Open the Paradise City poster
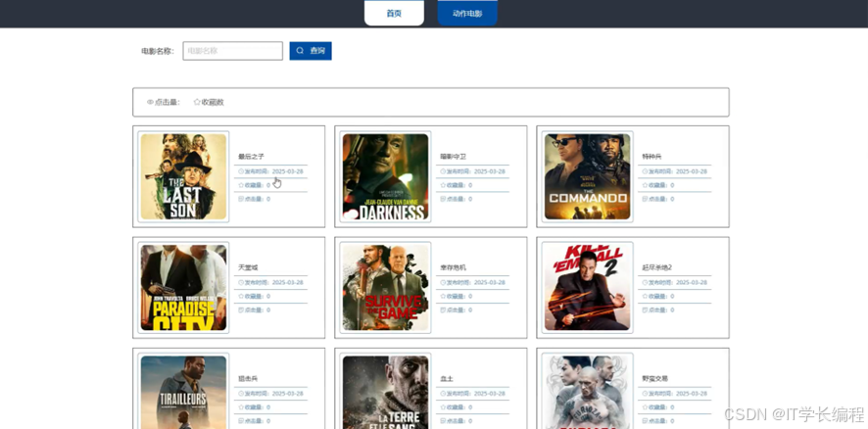The image size is (868, 429). [183, 288]
